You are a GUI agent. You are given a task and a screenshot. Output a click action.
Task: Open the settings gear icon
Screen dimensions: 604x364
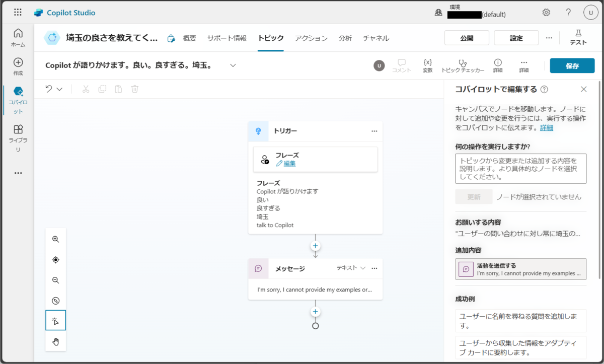[546, 13]
